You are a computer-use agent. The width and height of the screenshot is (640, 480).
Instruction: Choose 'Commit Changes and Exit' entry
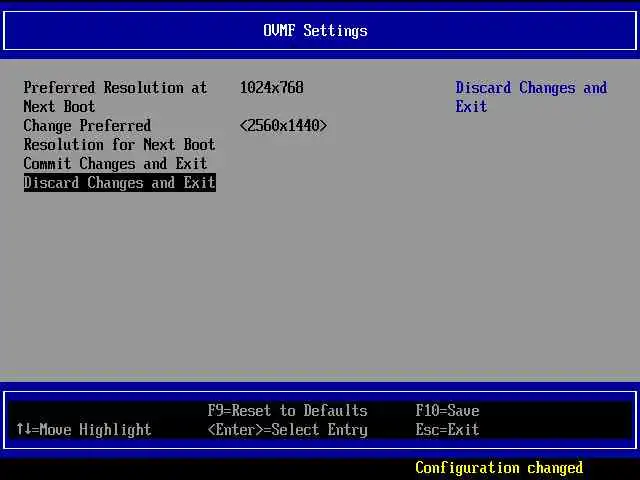tap(116, 164)
